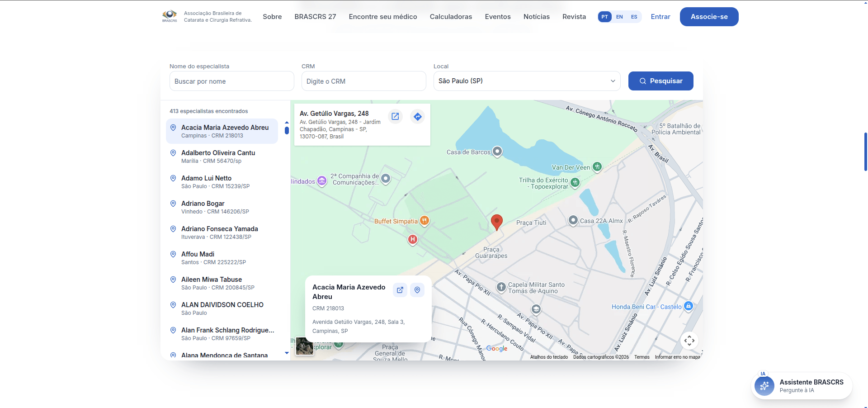Open Revista page
868x408 pixels.
574,17
